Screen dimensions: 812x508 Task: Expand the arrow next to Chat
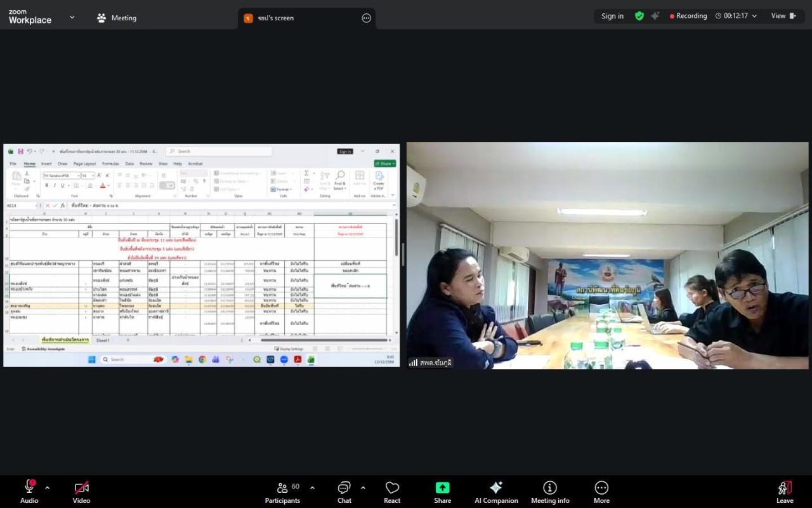pos(363,488)
